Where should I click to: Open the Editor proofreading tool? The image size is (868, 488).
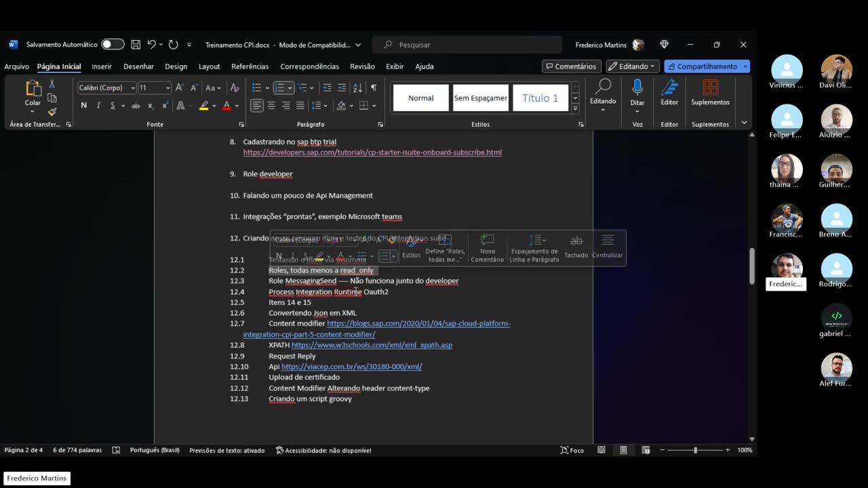(669, 94)
